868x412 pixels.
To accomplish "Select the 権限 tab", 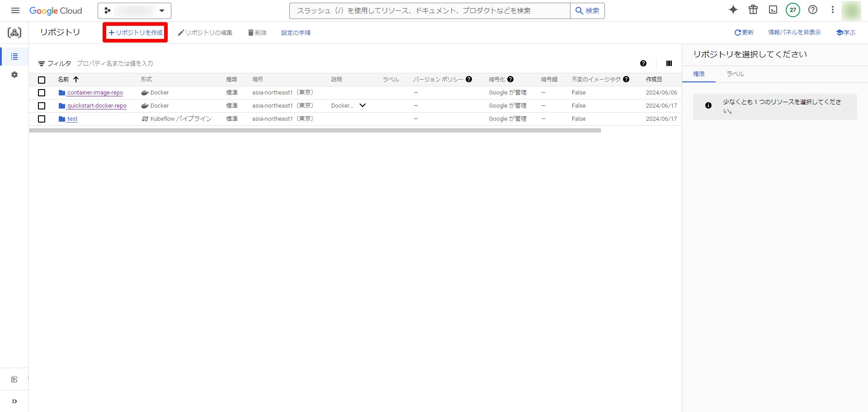I will pyautogui.click(x=699, y=74).
